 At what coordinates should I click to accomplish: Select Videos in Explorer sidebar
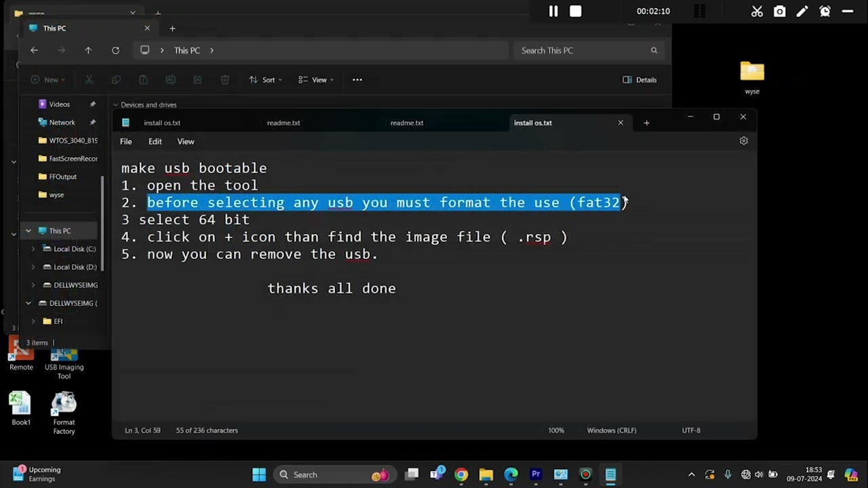pos(60,104)
